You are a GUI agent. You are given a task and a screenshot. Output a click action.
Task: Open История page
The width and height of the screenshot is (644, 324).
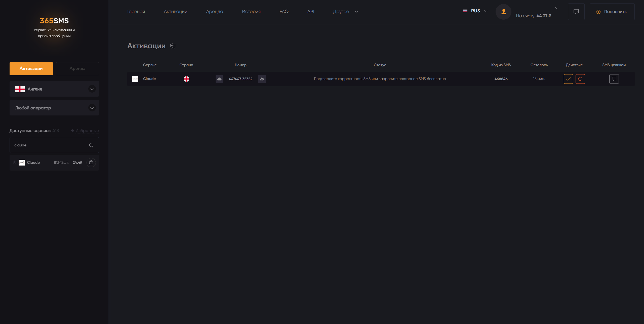point(251,12)
